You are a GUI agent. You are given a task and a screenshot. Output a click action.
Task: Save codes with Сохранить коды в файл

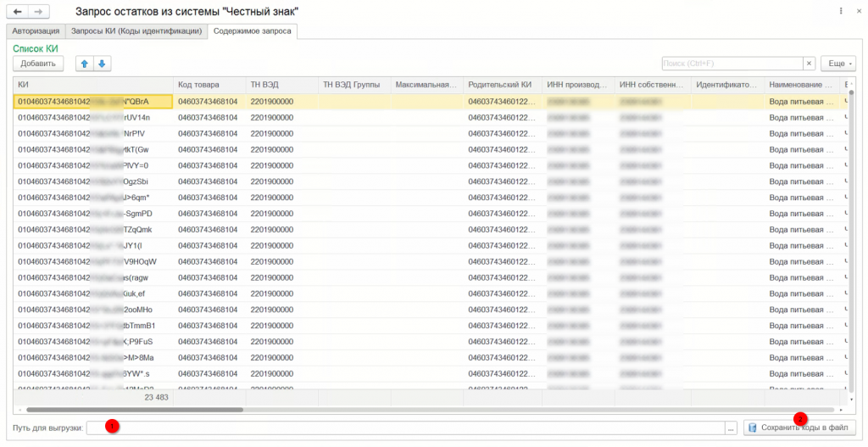(799, 427)
